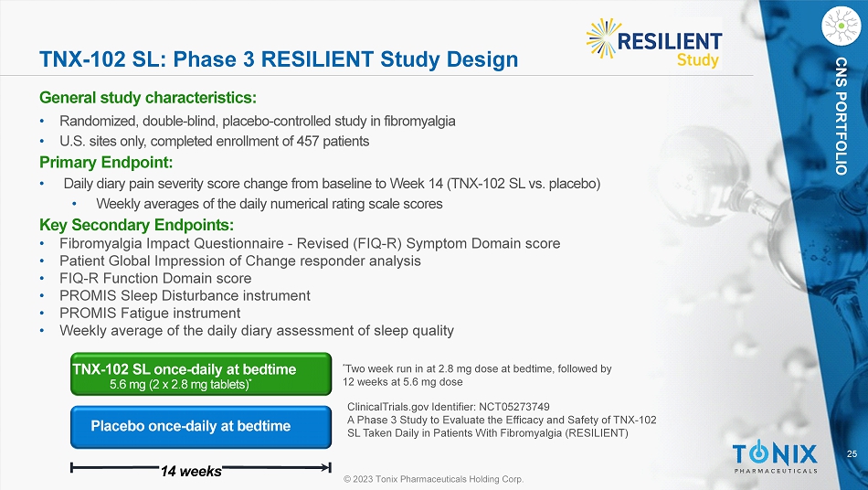This screenshot has height=490, width=868.
Task: Click the General study characteristics heading
Action: [x=147, y=97]
